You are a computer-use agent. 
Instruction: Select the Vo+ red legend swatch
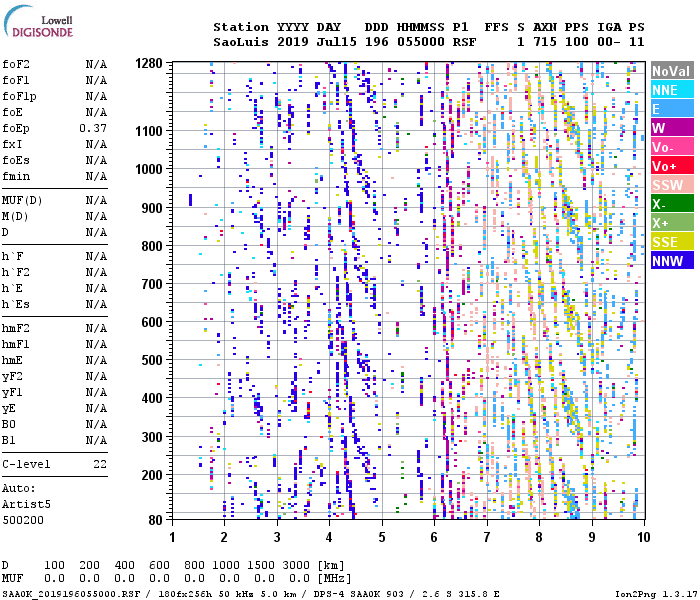point(672,166)
